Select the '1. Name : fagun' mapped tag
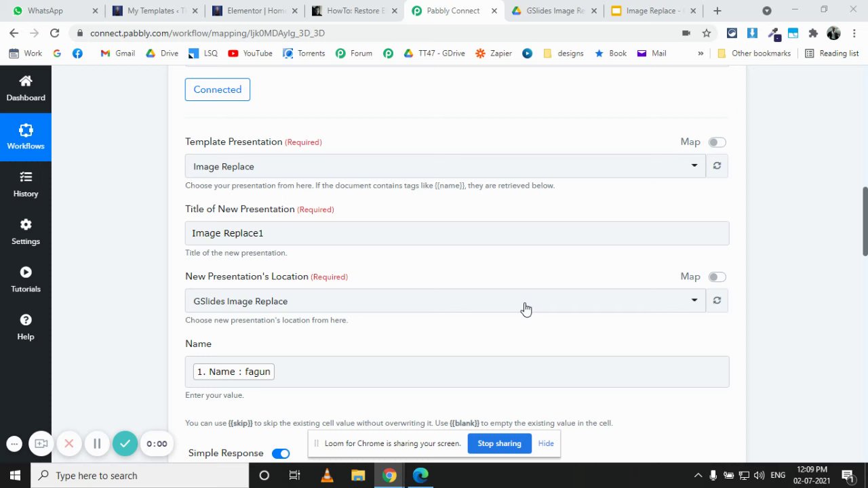The width and height of the screenshot is (868, 488). 234,371
